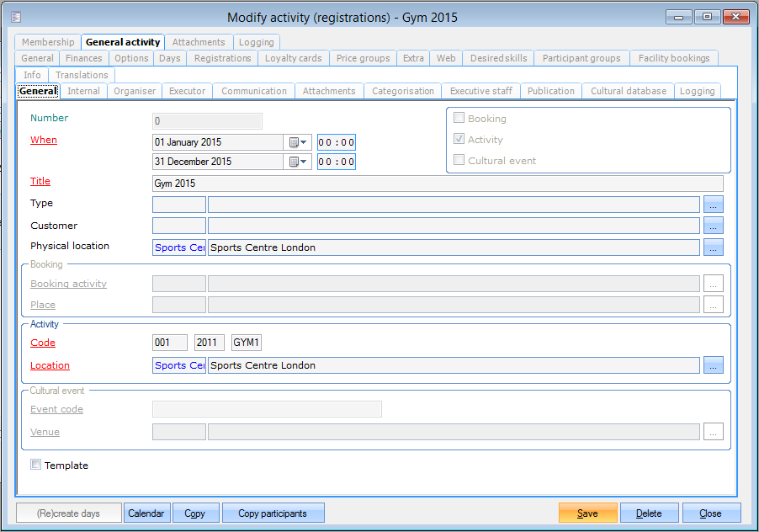
Task: Open the browse button for Activity Location
Action: (x=713, y=365)
